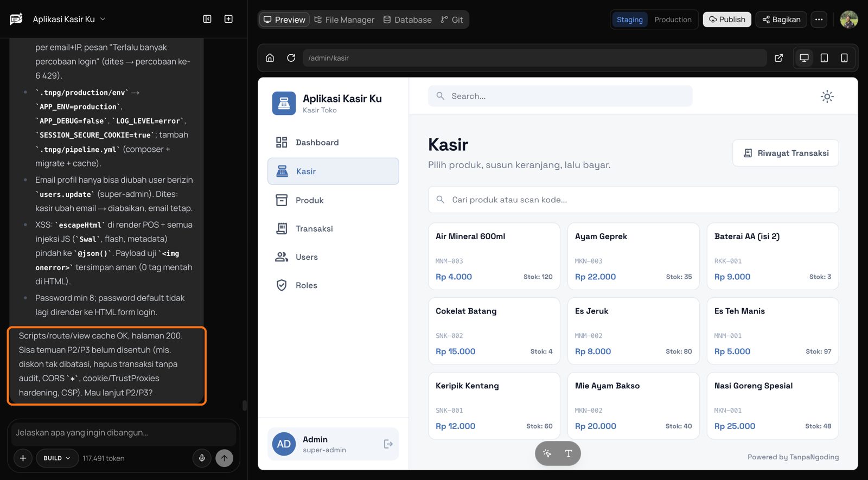This screenshot has width=868, height=480.
Task: Focus the Cari produk search field
Action: (x=633, y=200)
